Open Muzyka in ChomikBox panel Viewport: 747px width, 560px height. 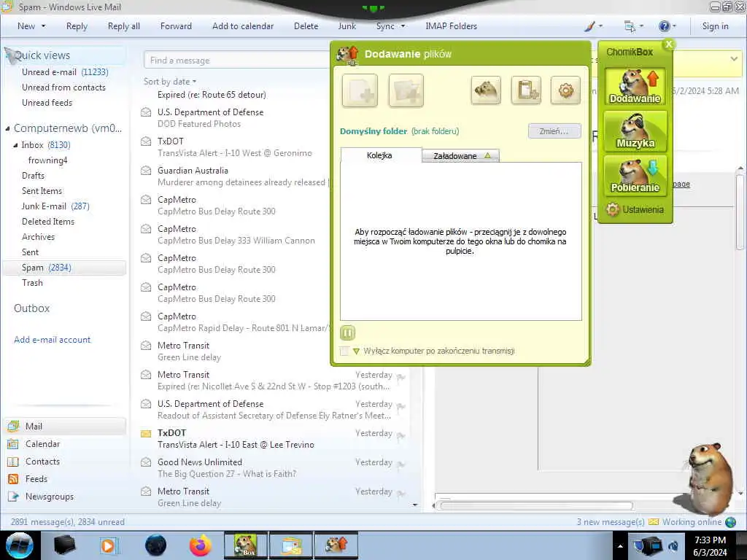point(635,131)
